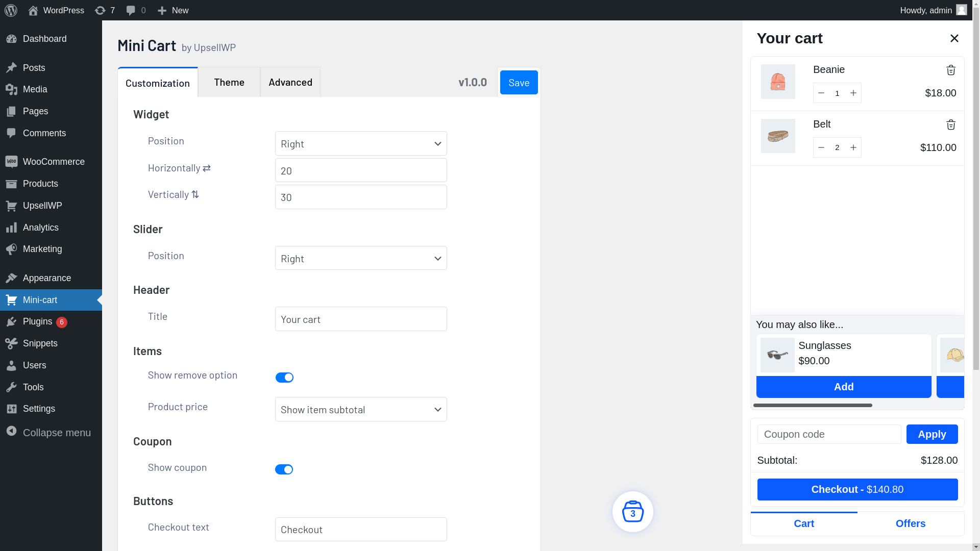Image resolution: width=980 pixels, height=551 pixels.
Task: Click the Plugins plug icon
Action: click(x=11, y=321)
